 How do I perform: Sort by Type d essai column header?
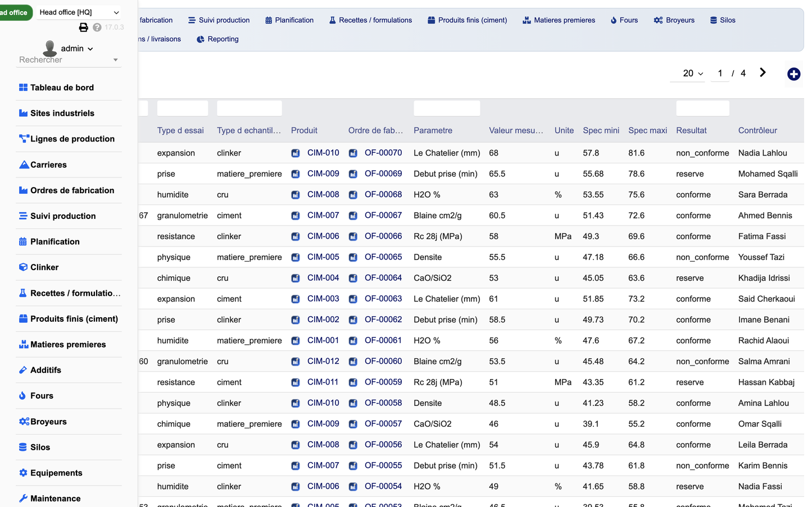pyautogui.click(x=180, y=130)
